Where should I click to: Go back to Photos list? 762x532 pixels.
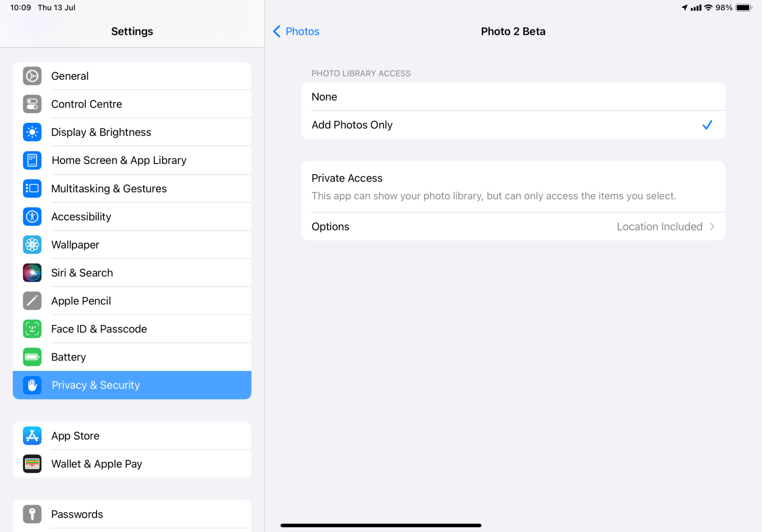pyautogui.click(x=302, y=31)
